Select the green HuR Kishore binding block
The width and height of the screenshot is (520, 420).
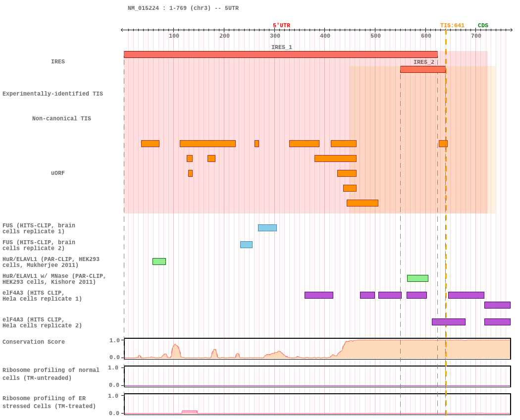click(x=417, y=278)
